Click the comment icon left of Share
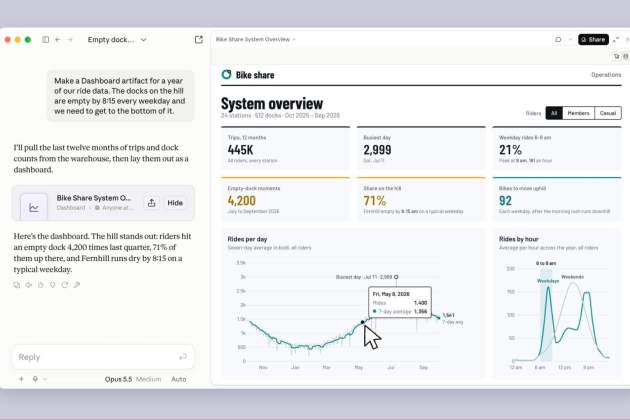The height and width of the screenshot is (420, 630). tap(558, 39)
